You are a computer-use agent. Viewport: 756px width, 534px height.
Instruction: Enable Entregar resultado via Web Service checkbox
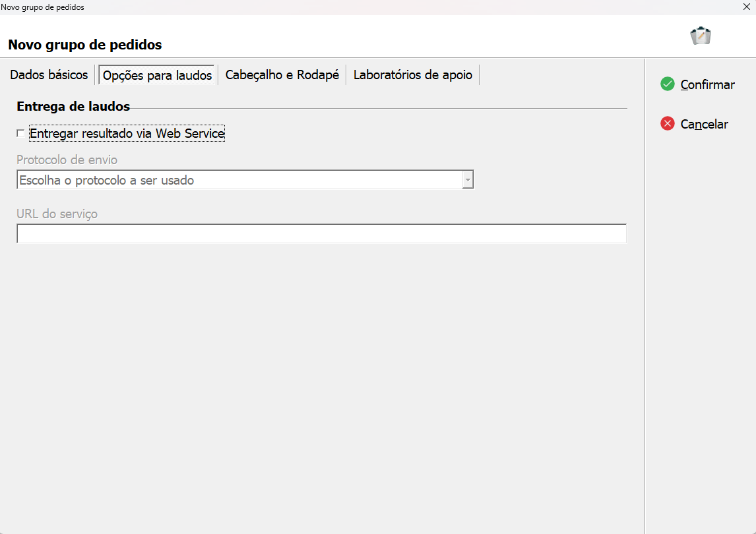click(x=20, y=133)
